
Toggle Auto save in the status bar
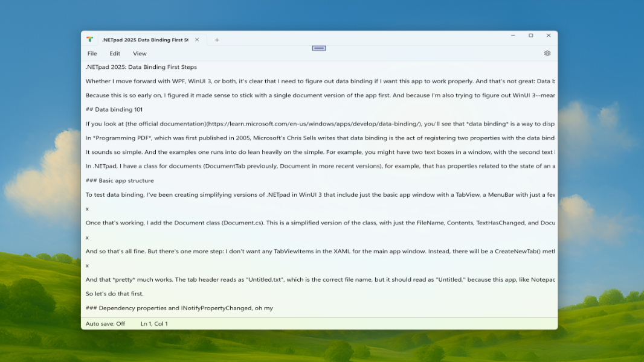pyautogui.click(x=106, y=323)
